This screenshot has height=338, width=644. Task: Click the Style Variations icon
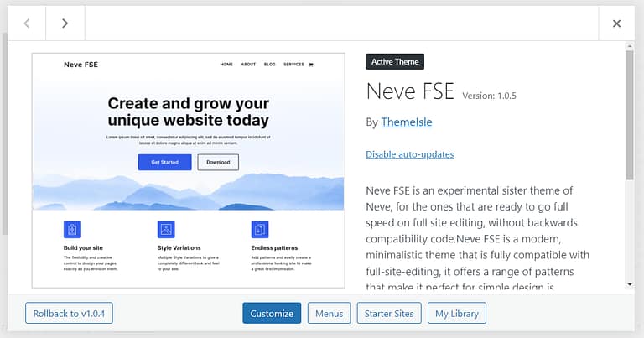pos(166,229)
